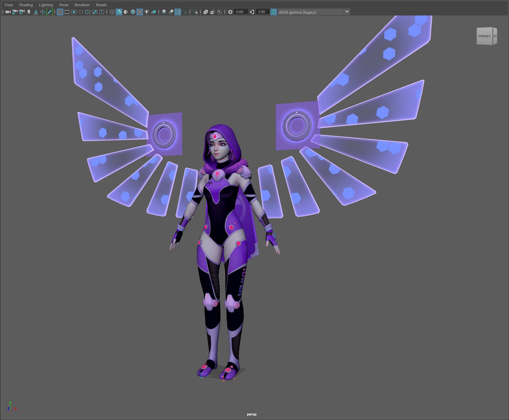Viewport: 509px width, 420px height.
Task: Switch to Wireframe shading cube icon
Action: tap(112, 12)
